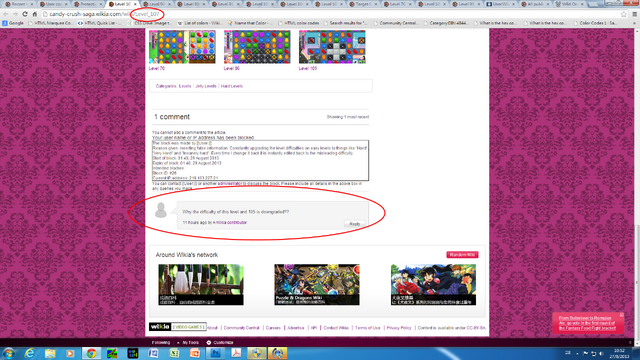Open the CC-BY-SA license link
The image size is (640, 360).
[x=476, y=328]
